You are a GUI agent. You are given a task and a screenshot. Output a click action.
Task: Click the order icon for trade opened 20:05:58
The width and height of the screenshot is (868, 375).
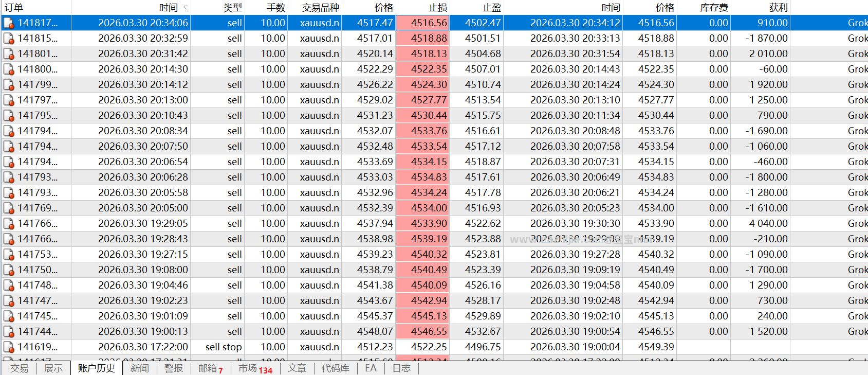(x=9, y=193)
